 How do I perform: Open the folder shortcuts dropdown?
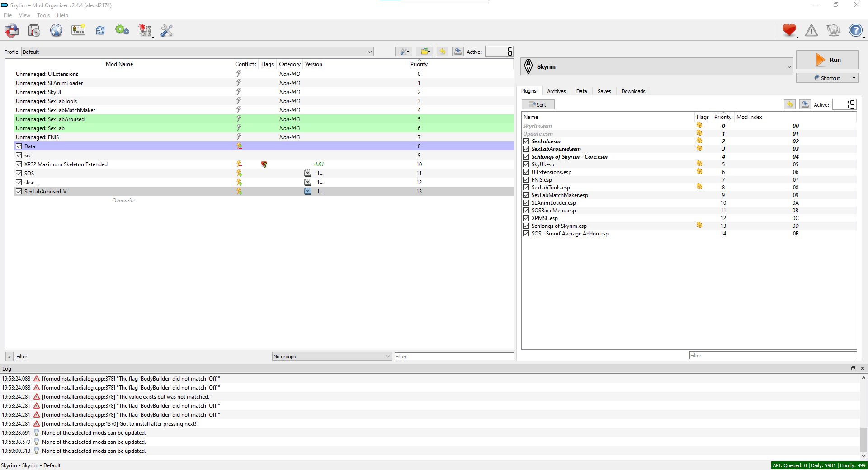click(x=425, y=52)
